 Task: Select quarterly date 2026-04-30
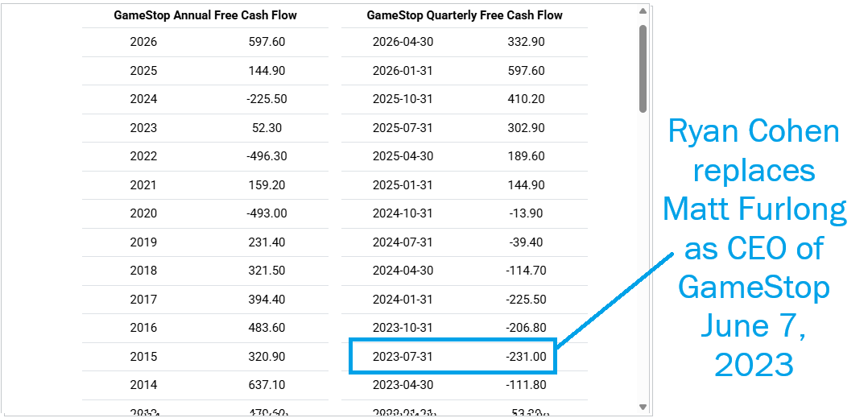tap(403, 42)
